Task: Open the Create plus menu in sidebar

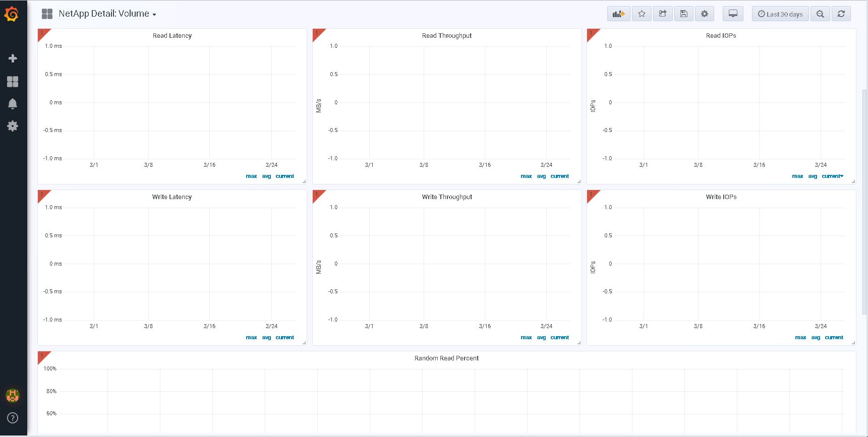Action: pyautogui.click(x=13, y=58)
